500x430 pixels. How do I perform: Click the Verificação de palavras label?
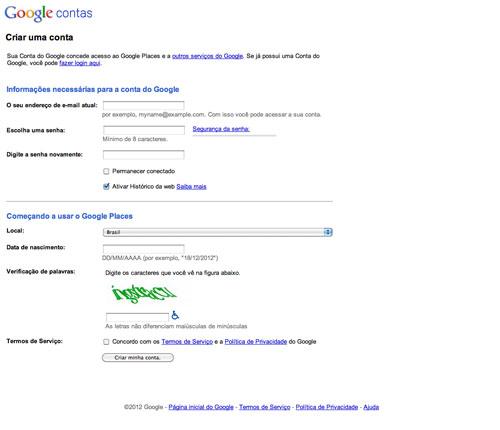click(41, 272)
